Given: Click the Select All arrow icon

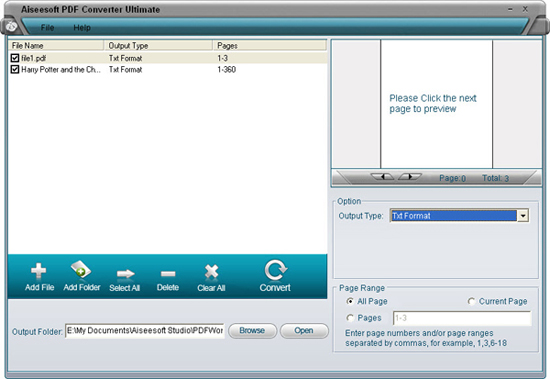Looking at the screenshot, I should tap(125, 273).
